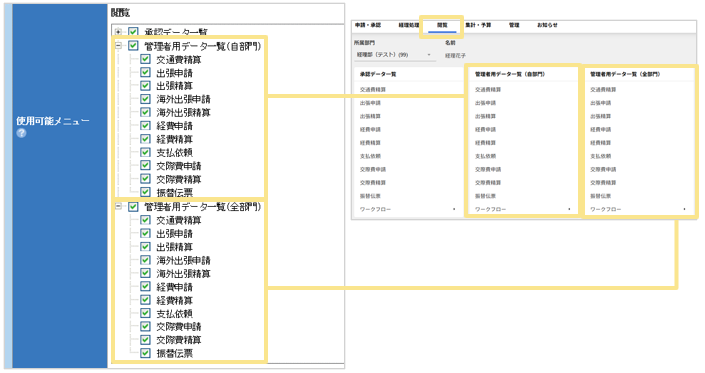Open 交通費精算 in the 管理者用データ一覧(自部門) column
This screenshot has width=705, height=373.
point(488,90)
